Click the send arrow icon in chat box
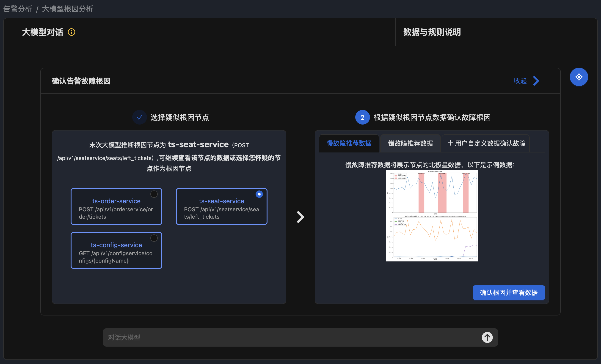601x364 pixels. [x=487, y=337]
